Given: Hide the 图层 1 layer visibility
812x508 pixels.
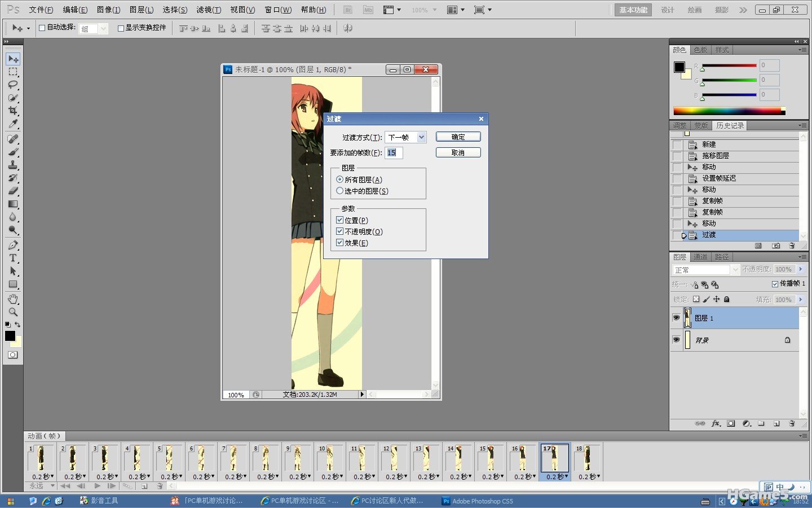Looking at the screenshot, I should point(676,318).
